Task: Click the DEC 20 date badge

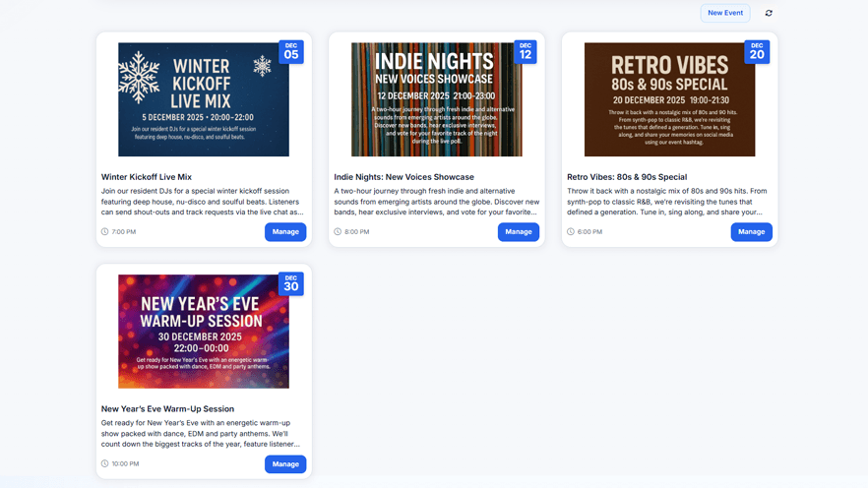Action: pos(757,52)
